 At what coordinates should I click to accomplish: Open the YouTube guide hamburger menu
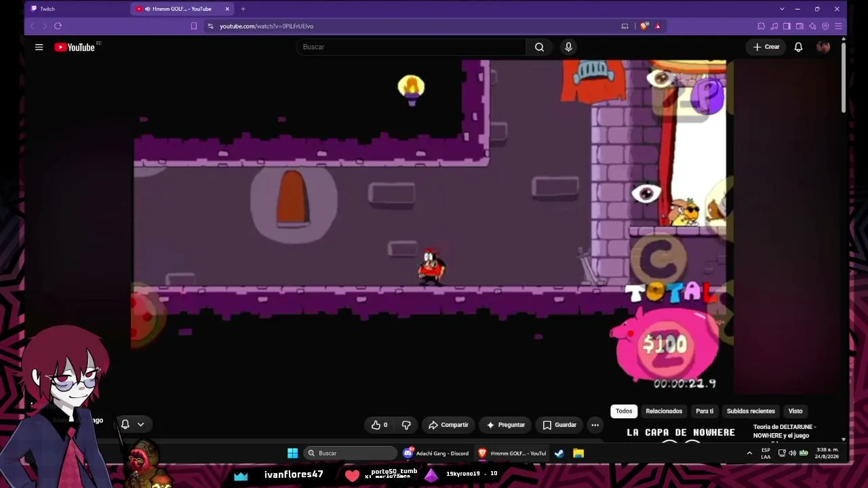(39, 47)
